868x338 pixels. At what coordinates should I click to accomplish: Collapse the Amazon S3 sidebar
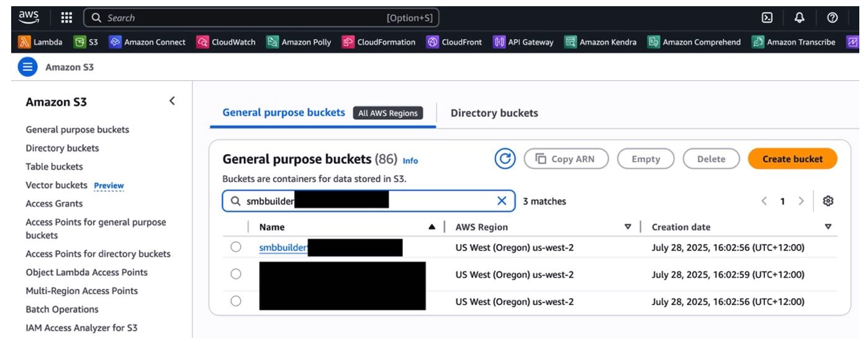tap(172, 101)
